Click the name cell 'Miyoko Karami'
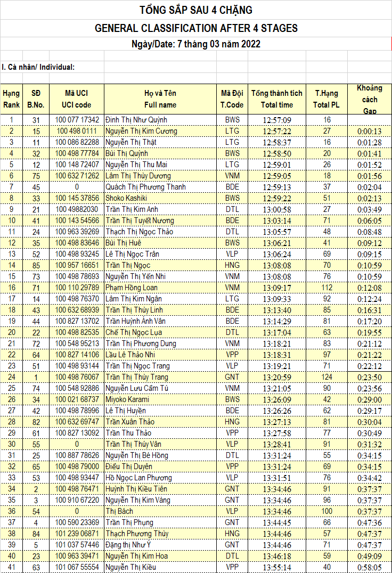Image resolution: width=392 pixels, height=573 pixels. 127,399
